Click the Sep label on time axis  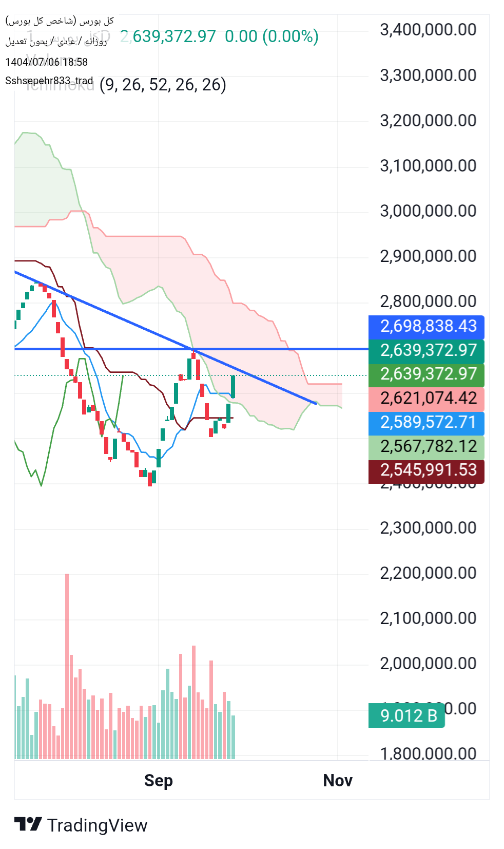click(x=158, y=781)
